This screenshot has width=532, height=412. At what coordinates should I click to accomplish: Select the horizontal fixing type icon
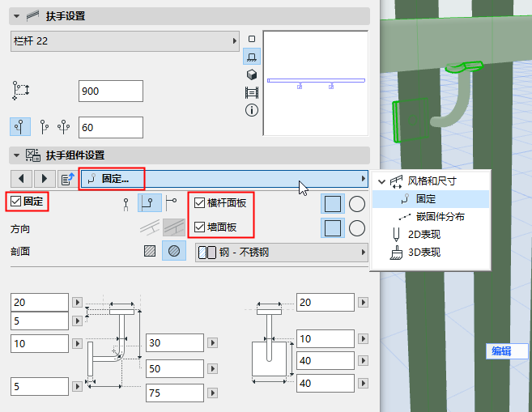click(x=172, y=203)
